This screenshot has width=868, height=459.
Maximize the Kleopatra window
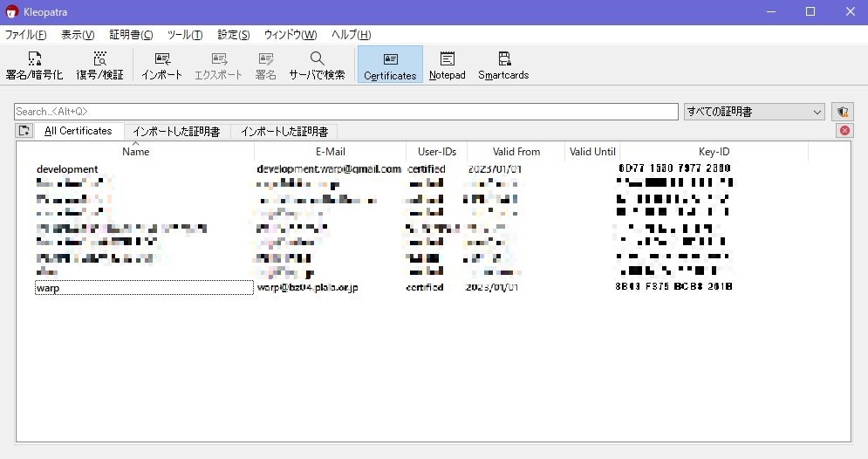810,11
